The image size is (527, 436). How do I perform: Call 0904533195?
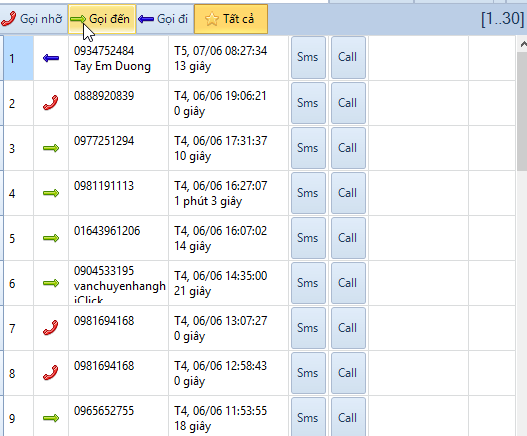[x=348, y=283]
